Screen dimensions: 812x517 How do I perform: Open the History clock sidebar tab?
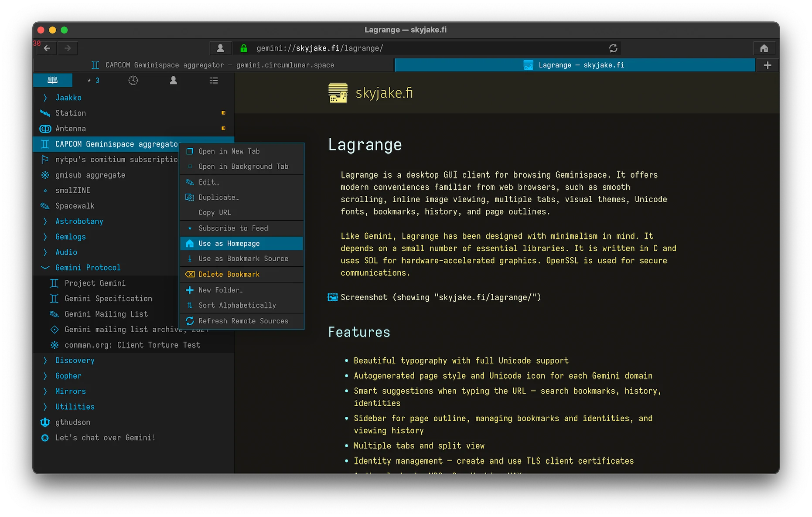coord(133,80)
